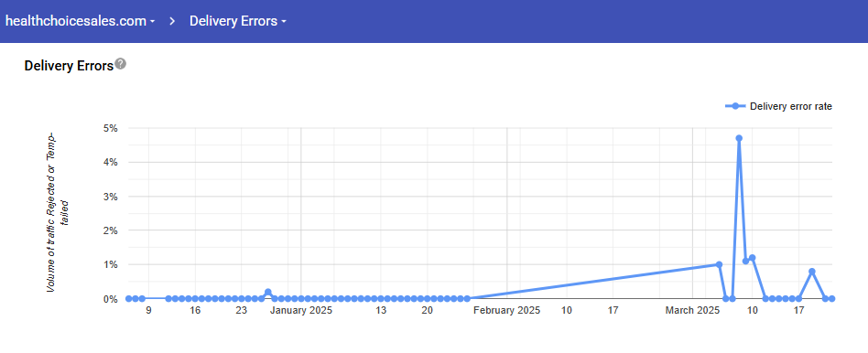Click the final January data point before the gap
The image size is (868, 353).
pos(467,299)
